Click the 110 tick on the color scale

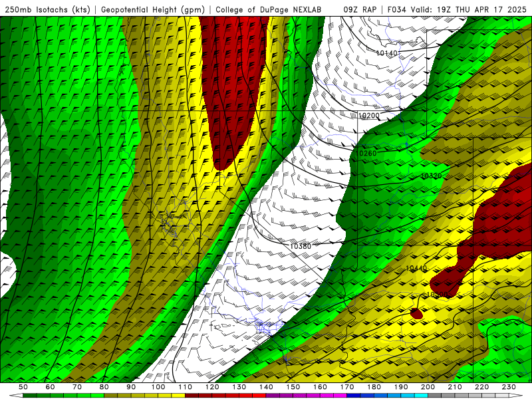[186, 387]
